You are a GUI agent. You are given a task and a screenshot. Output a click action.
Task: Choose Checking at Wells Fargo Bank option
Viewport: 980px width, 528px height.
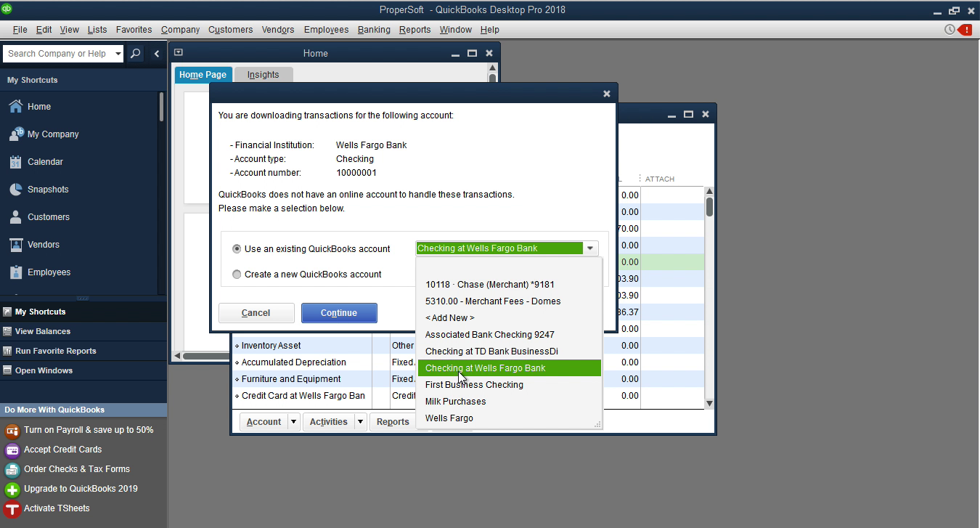point(510,368)
